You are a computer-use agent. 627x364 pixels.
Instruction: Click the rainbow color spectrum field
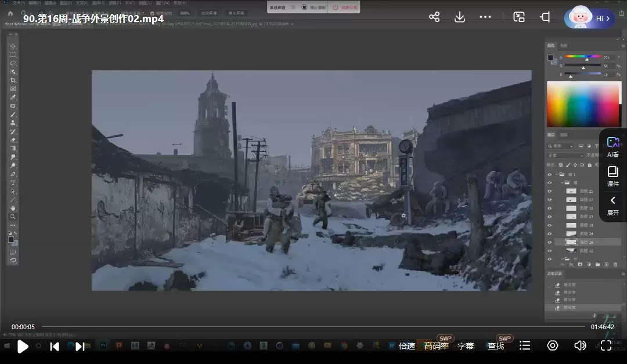pyautogui.click(x=584, y=104)
